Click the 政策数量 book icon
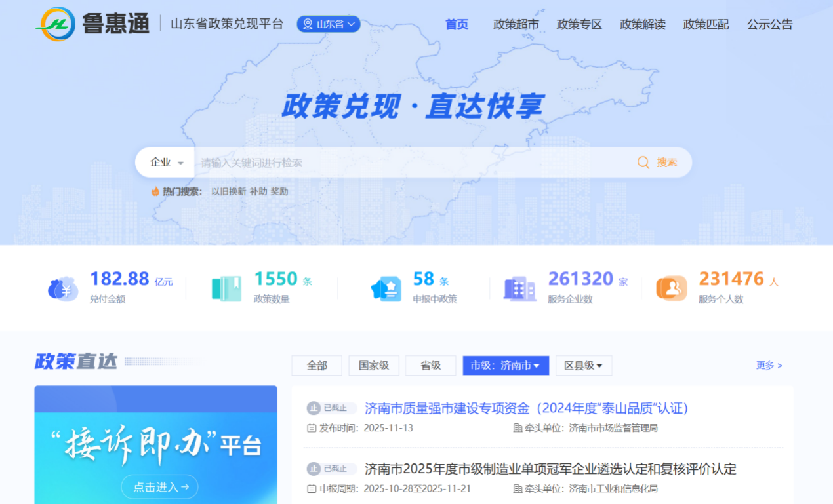833x504 pixels. pos(226,288)
